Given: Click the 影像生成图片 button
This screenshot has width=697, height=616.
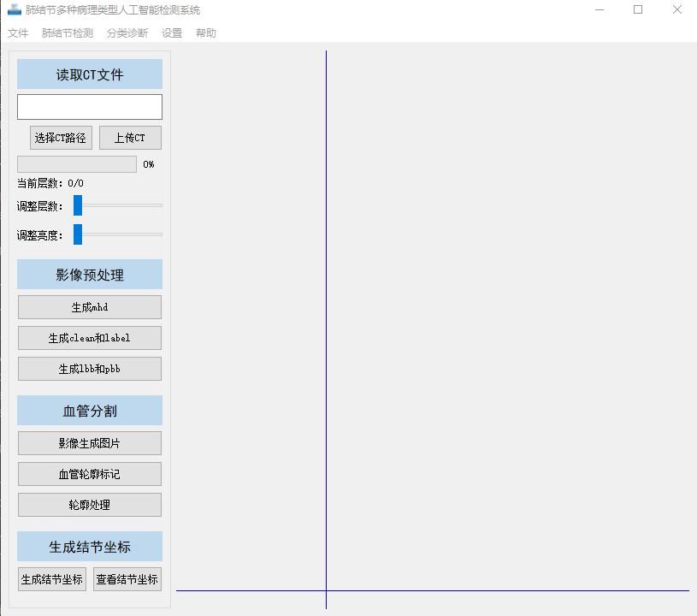Looking at the screenshot, I should point(90,443).
